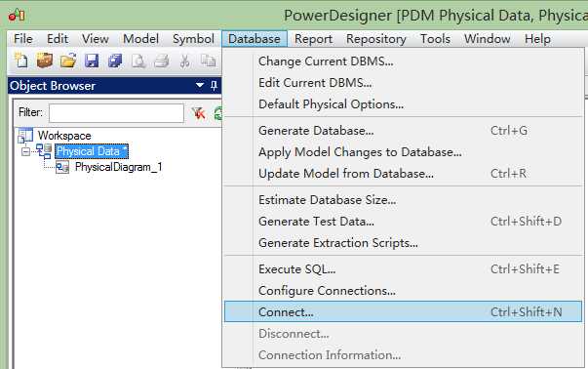Select Execute SQL menu entry
The height and width of the screenshot is (369, 588).
[403, 269]
